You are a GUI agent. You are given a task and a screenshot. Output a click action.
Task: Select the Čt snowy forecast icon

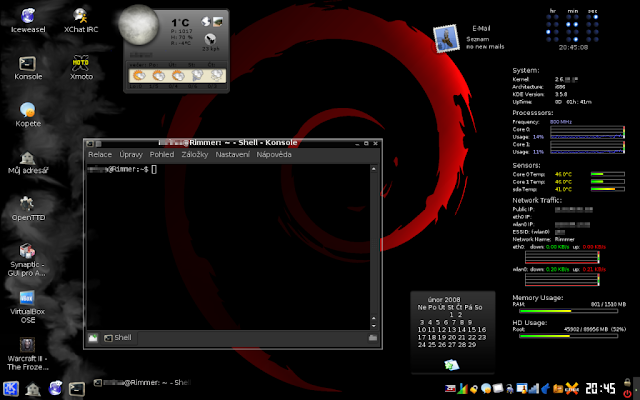click(x=216, y=76)
